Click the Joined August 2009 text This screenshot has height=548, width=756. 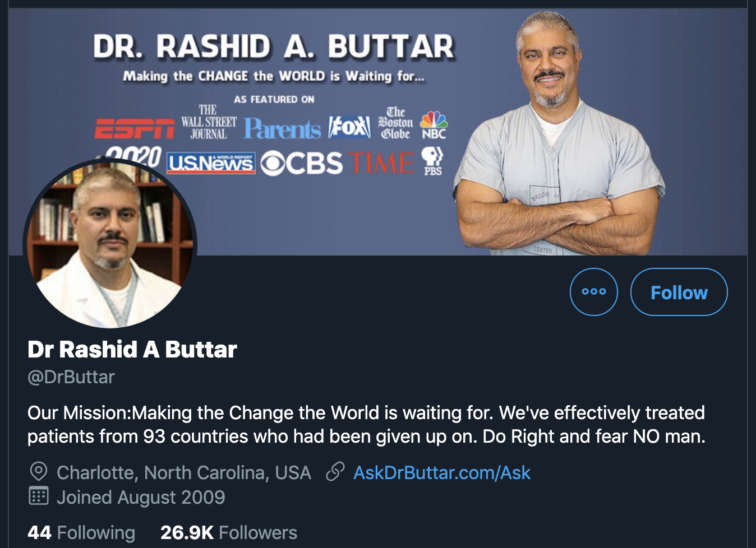click(x=141, y=497)
